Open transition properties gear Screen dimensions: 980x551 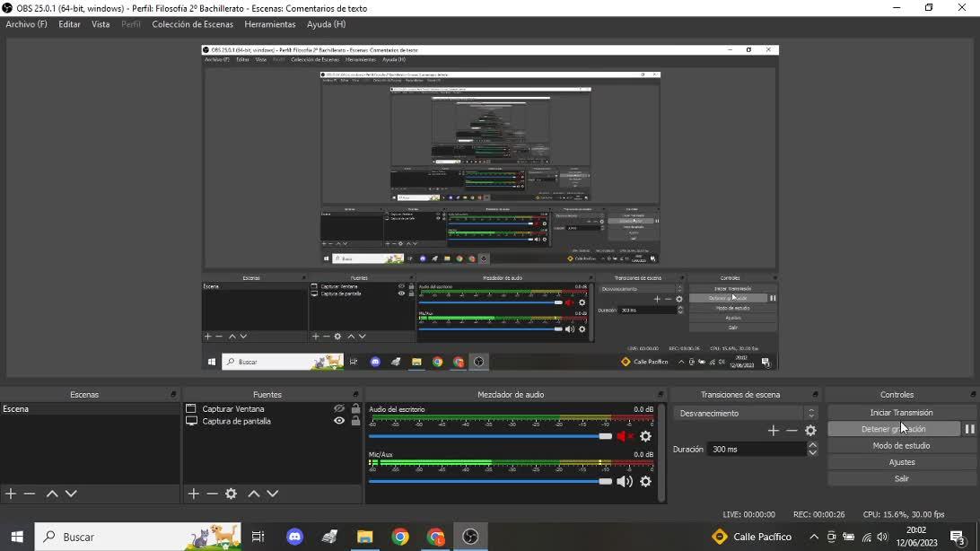810,431
